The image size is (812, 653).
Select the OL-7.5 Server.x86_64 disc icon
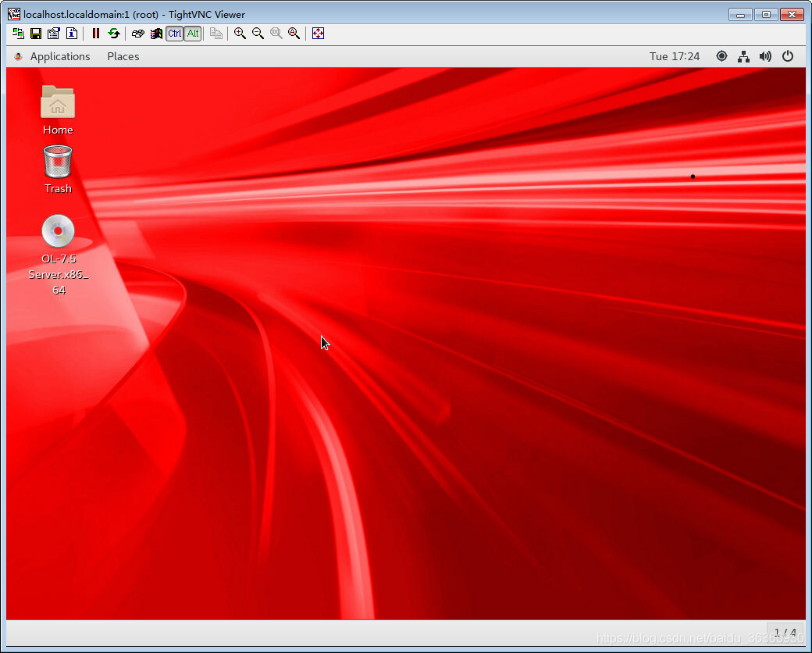point(58,255)
